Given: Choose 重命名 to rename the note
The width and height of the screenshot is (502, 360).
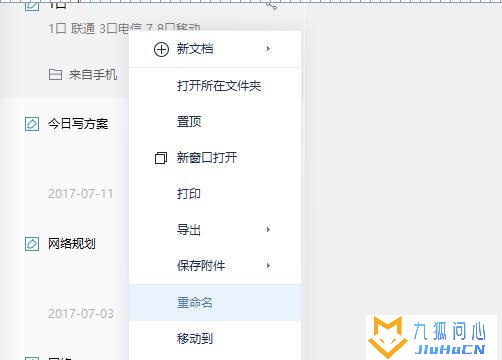Looking at the screenshot, I should 215,303.
